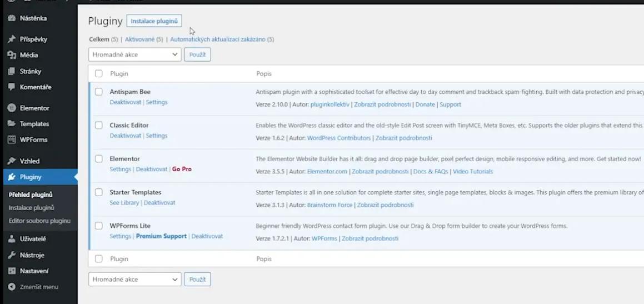Open pluginkollektiv author link
Image resolution: width=644 pixels, height=304 pixels.
(x=330, y=104)
